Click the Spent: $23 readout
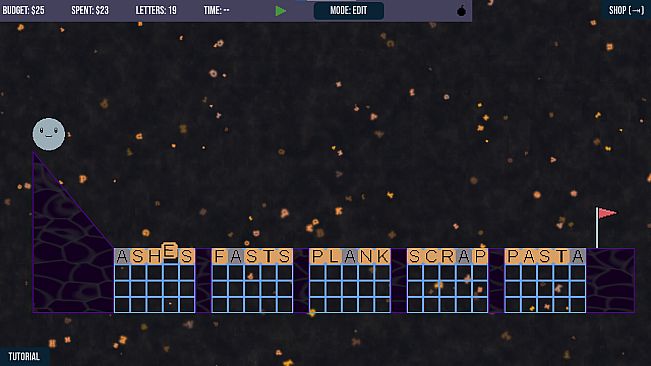Image resolution: width=651 pixels, height=366 pixels. 90,10
